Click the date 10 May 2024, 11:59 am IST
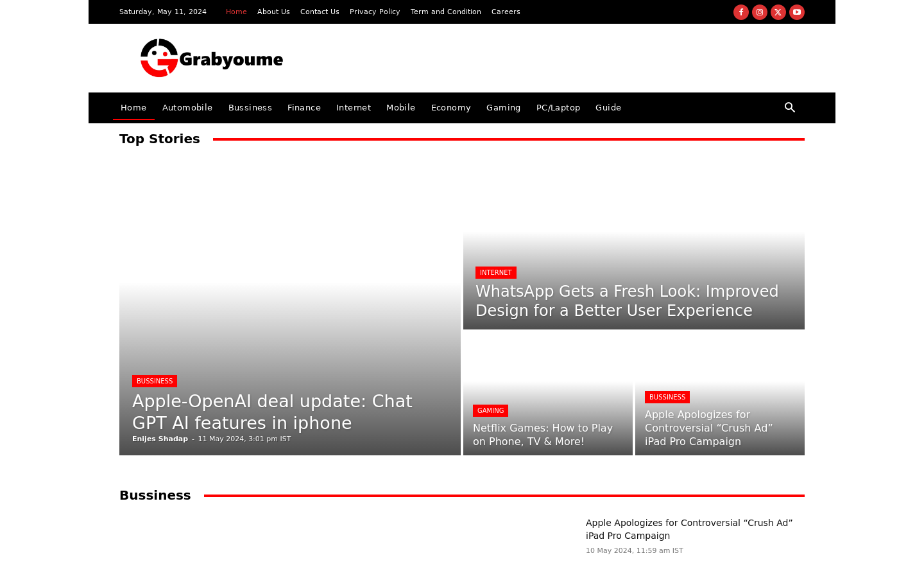924x578 pixels. click(x=635, y=550)
